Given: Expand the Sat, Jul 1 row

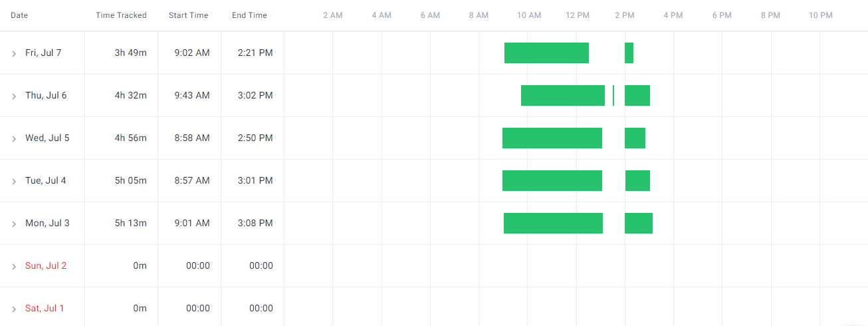Looking at the screenshot, I should tap(14, 309).
